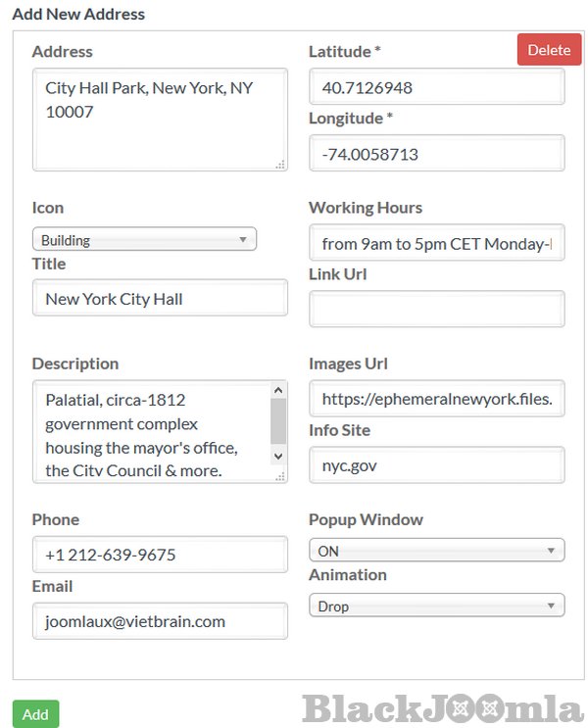Focus the Latitude input field
Viewport: 588px width, 728px height.
click(x=436, y=87)
